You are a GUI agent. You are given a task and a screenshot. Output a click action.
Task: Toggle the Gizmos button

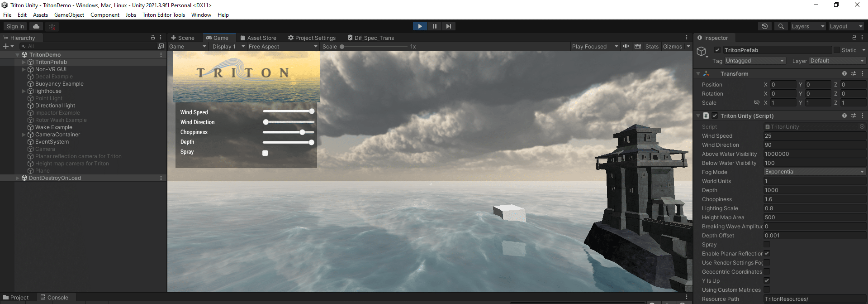(673, 46)
